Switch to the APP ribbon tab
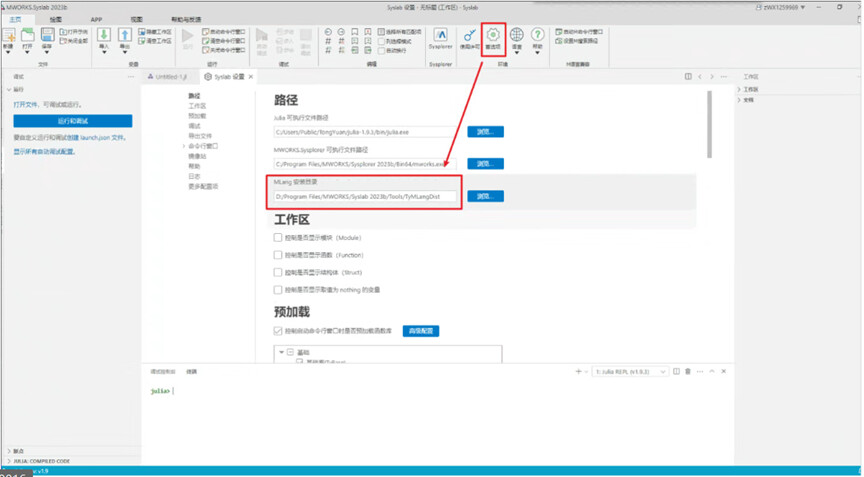 coord(96,19)
